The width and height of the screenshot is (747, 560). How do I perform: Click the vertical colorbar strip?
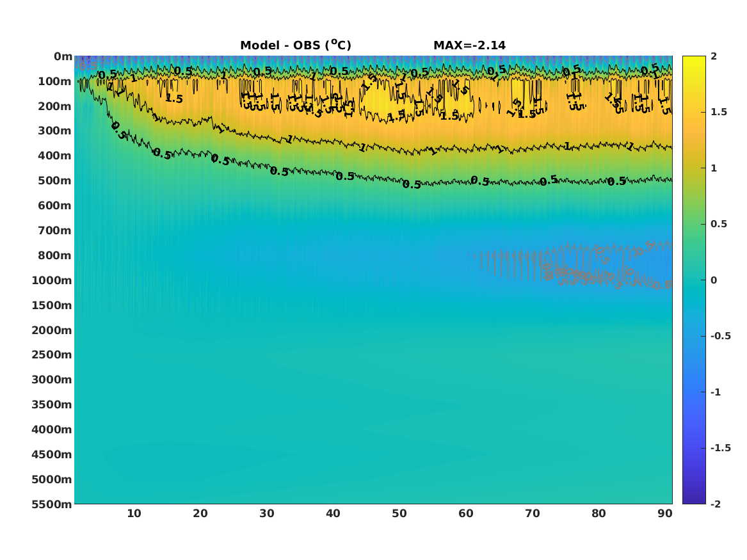(694, 280)
